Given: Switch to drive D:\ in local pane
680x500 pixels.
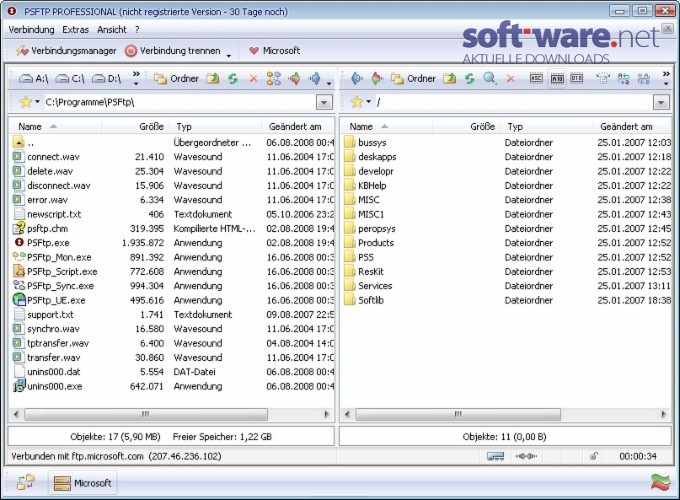Looking at the screenshot, I should pos(107,78).
